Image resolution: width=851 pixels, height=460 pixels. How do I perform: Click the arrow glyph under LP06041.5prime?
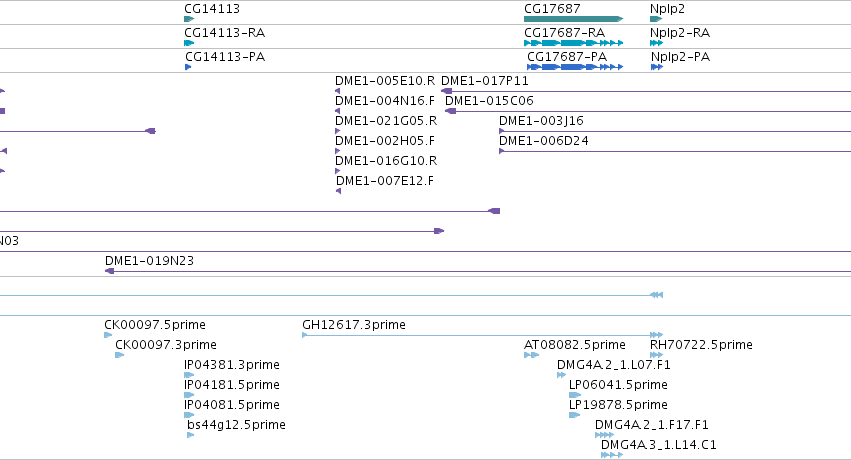pyautogui.click(x=575, y=395)
